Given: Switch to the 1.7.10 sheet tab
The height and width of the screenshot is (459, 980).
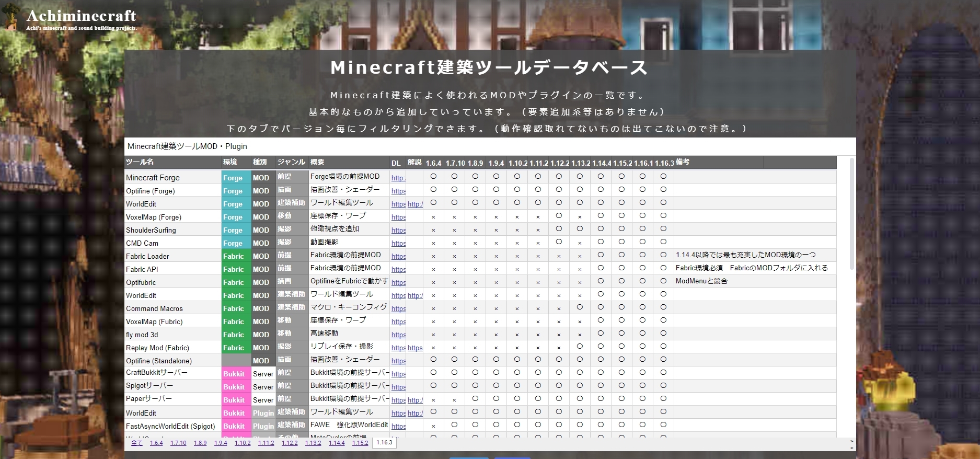Looking at the screenshot, I should [178, 443].
